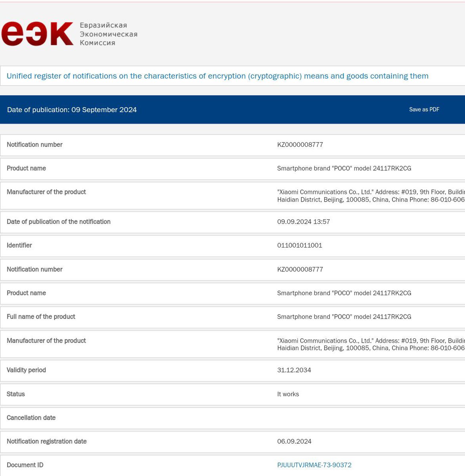Select the Validity period value 31.12.2034
Viewport: 465px width, 476px height.
click(294, 370)
